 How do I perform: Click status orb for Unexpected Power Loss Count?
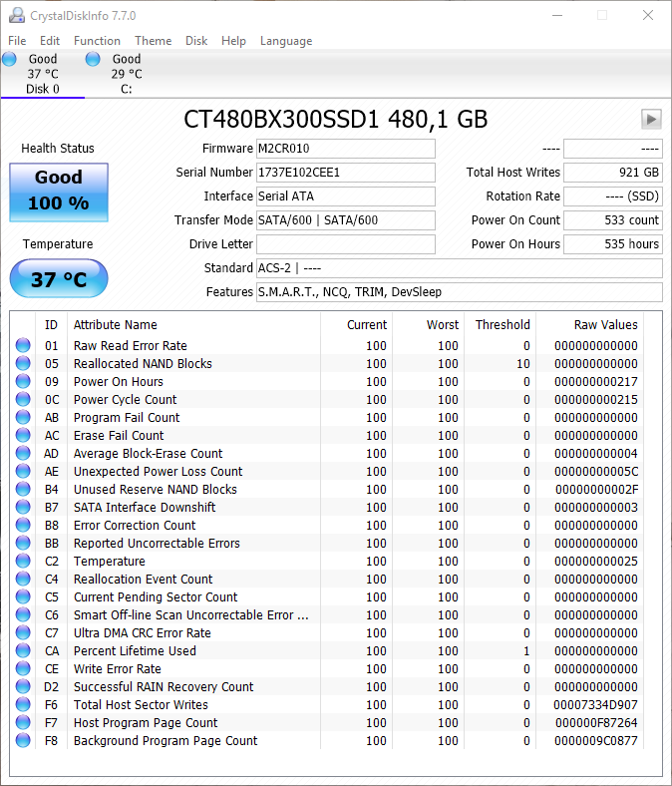click(23, 471)
